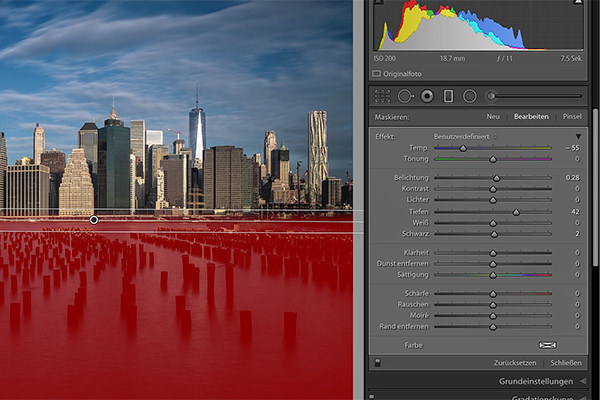Select the Adjustment Brush tool
The height and width of the screenshot is (400, 600).
point(534,96)
